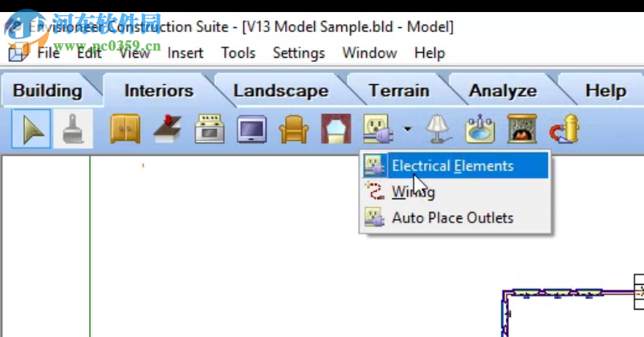644x337 pixels.
Task: Open the fire hydrant tool
Action: coord(565,129)
